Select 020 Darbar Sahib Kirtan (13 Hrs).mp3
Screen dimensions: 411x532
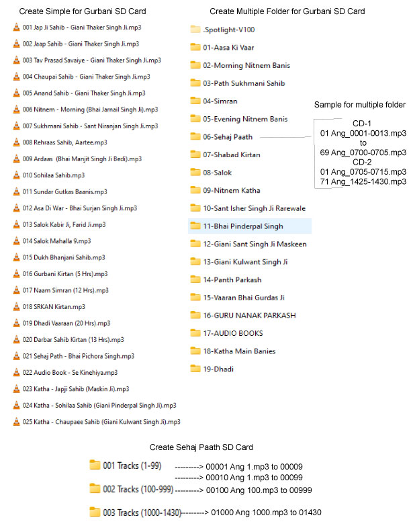click(73, 340)
